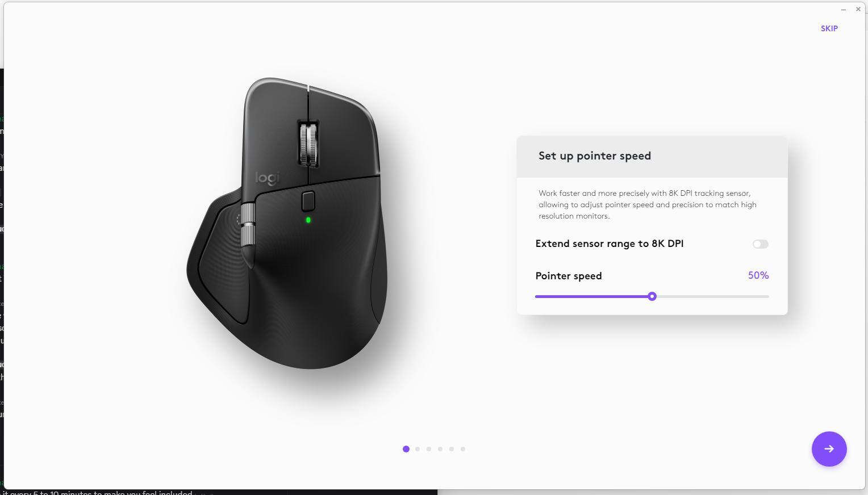Close the Logi Options setup window
The height and width of the screenshot is (495, 868).
coord(858,9)
